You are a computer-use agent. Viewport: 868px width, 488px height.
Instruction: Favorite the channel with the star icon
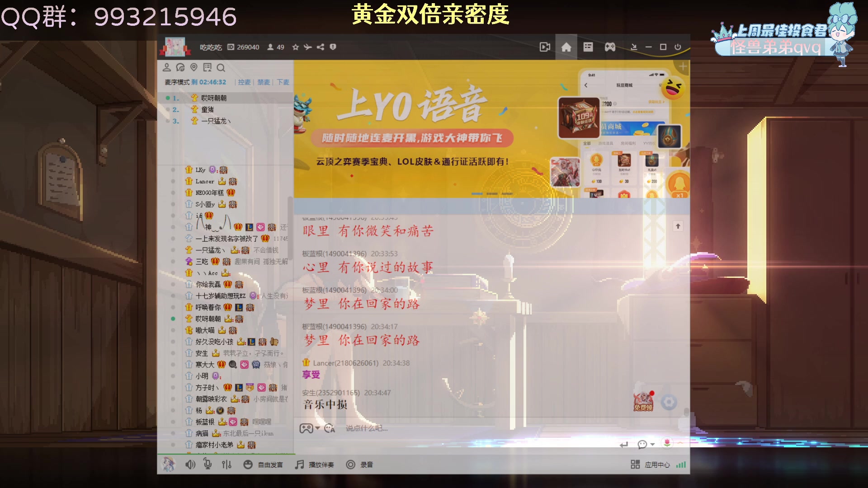click(295, 47)
